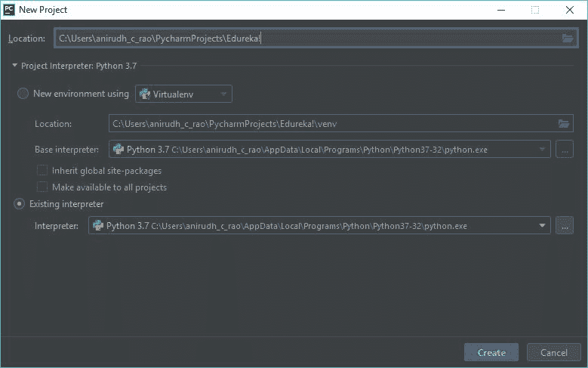This screenshot has width=588, height=368.
Task: Browse folder for project Location field
Action: [568, 38]
